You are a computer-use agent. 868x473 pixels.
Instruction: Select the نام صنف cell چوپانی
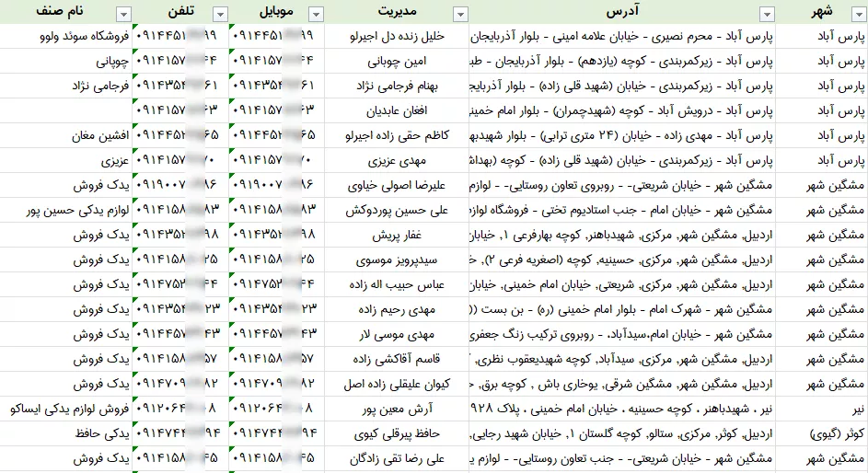pos(66,61)
